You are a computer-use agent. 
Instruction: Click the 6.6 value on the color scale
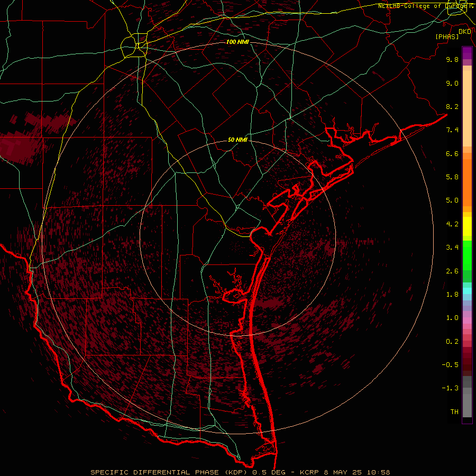452,153
